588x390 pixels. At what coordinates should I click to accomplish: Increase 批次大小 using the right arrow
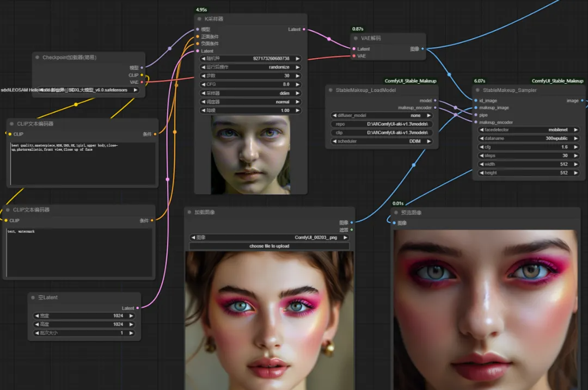tap(131, 333)
